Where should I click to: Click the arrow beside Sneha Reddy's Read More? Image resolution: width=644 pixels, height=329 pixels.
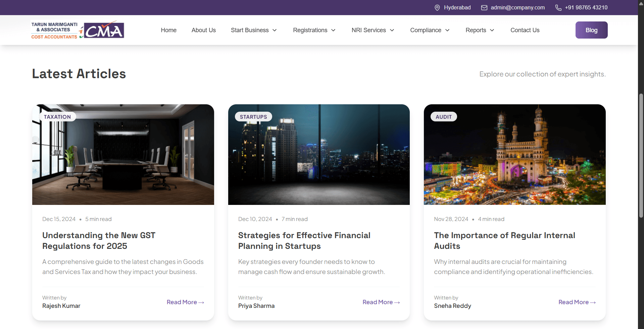coord(593,303)
